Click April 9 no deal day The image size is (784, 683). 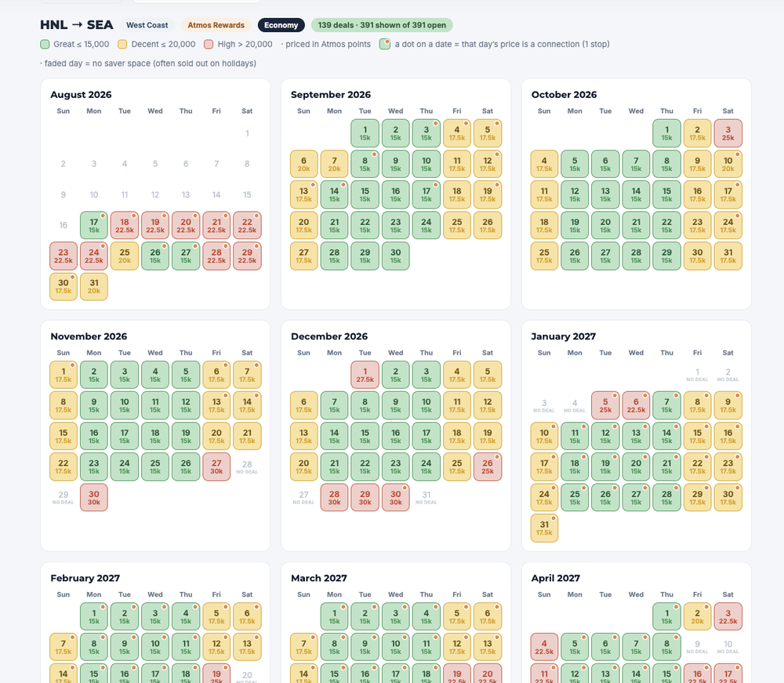pos(698,647)
